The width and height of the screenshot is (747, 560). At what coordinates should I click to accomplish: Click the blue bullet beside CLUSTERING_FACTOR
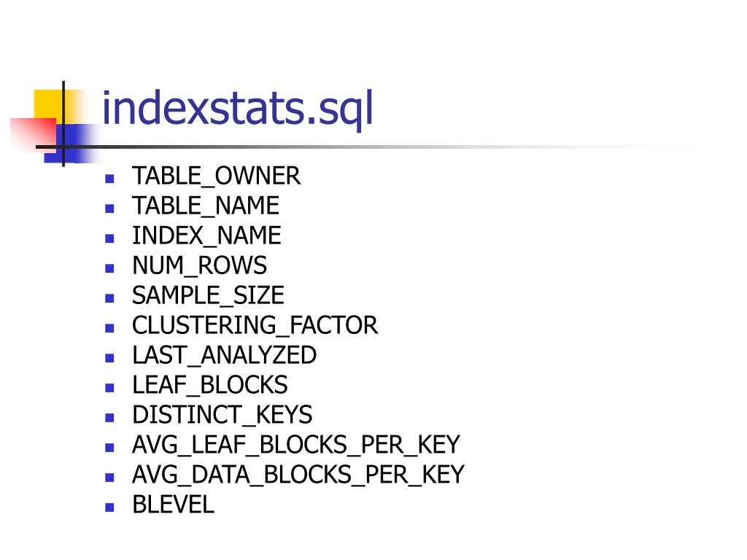click(109, 328)
